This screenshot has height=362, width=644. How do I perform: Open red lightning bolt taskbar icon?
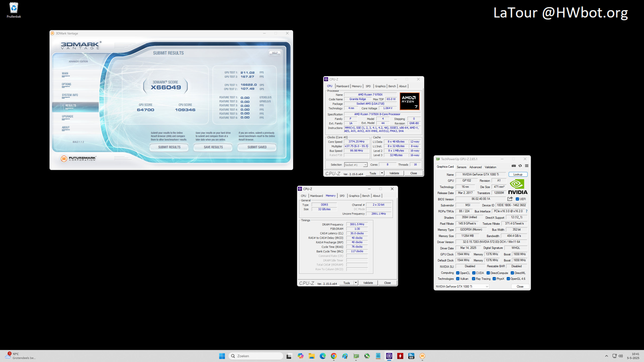click(400, 356)
